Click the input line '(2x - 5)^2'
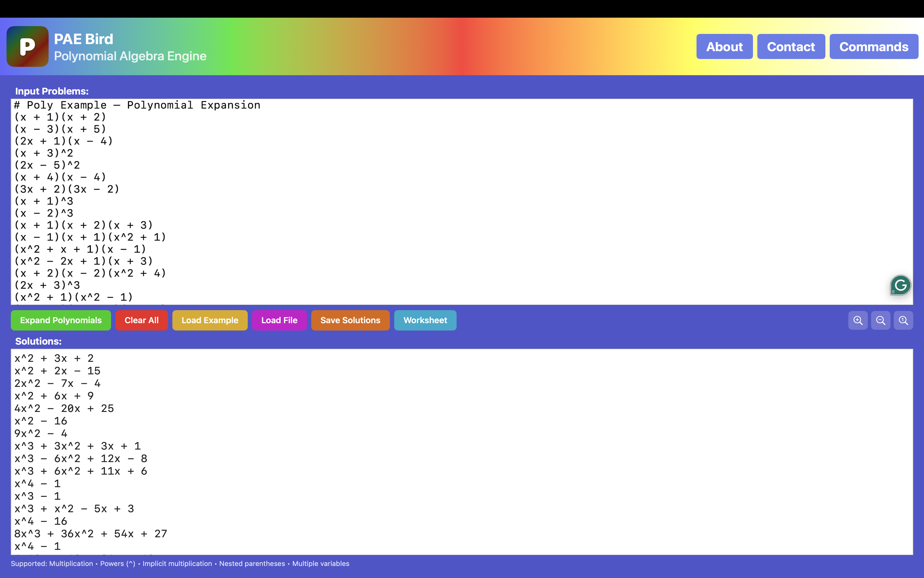Viewport: 924px width, 578px height. click(47, 165)
